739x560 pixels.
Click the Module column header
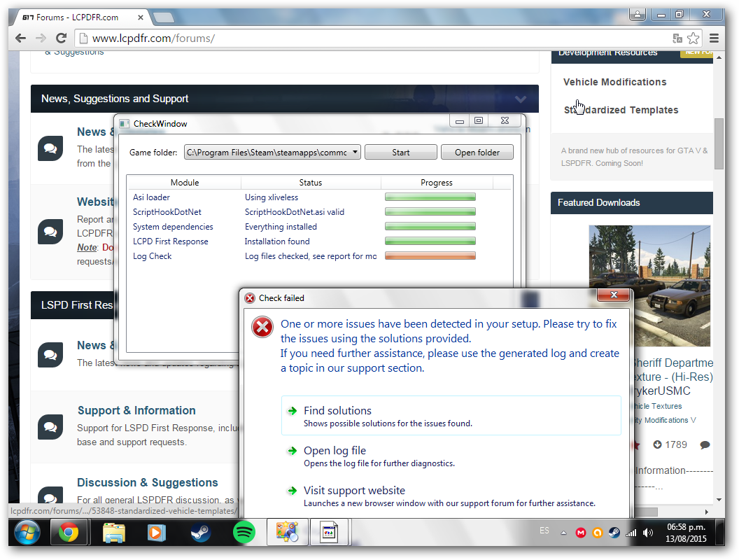click(x=184, y=183)
